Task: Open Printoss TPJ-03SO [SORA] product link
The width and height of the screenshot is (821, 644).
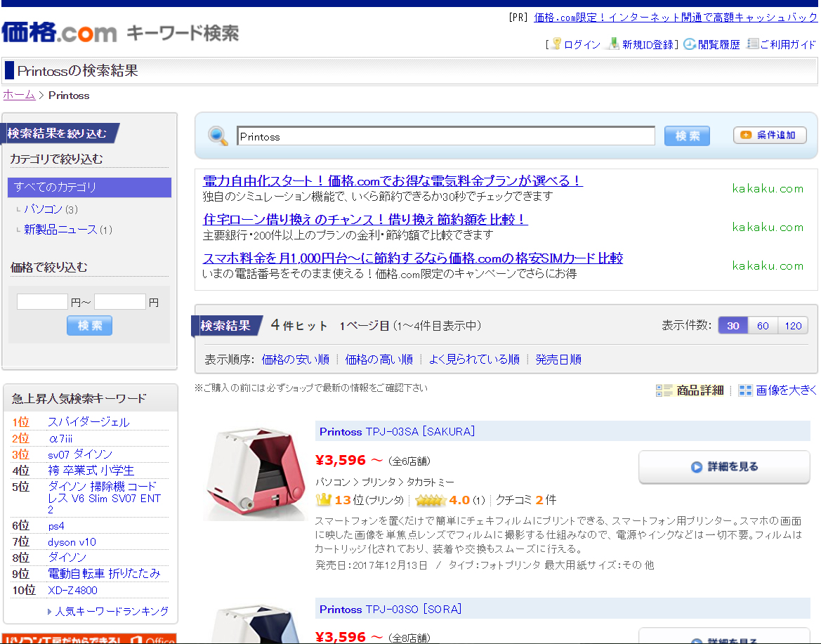Action: pos(390,610)
